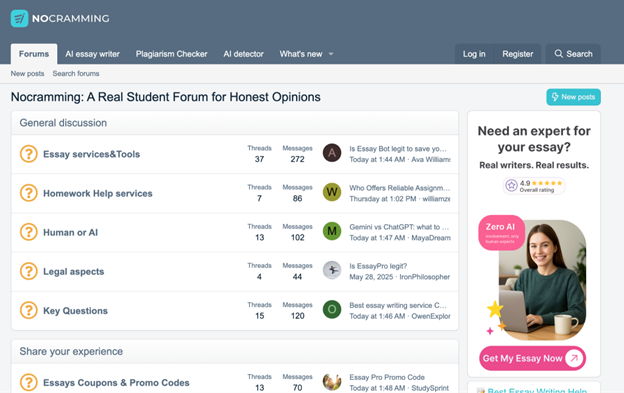Open 'Gemini vs ChatGPT' latest thread

tap(399, 227)
